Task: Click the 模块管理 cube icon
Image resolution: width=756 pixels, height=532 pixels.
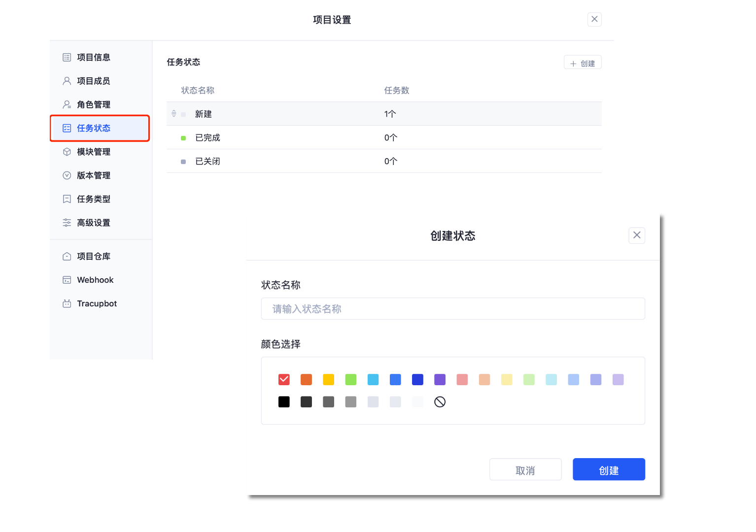Action: coord(67,152)
